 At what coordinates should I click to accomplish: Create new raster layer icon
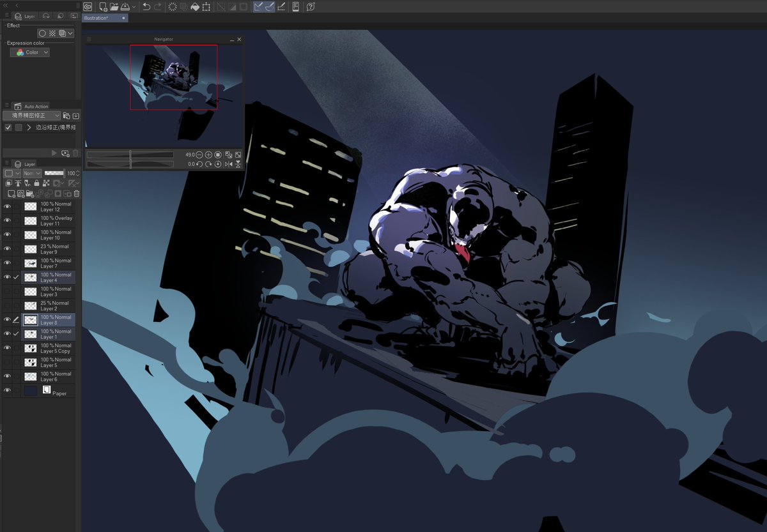(x=12, y=194)
